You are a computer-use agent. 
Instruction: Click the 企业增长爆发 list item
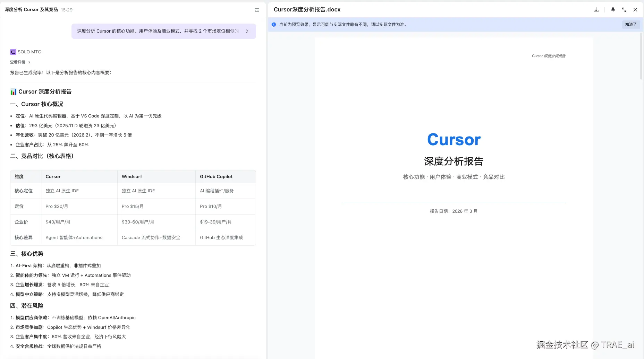pos(59,285)
